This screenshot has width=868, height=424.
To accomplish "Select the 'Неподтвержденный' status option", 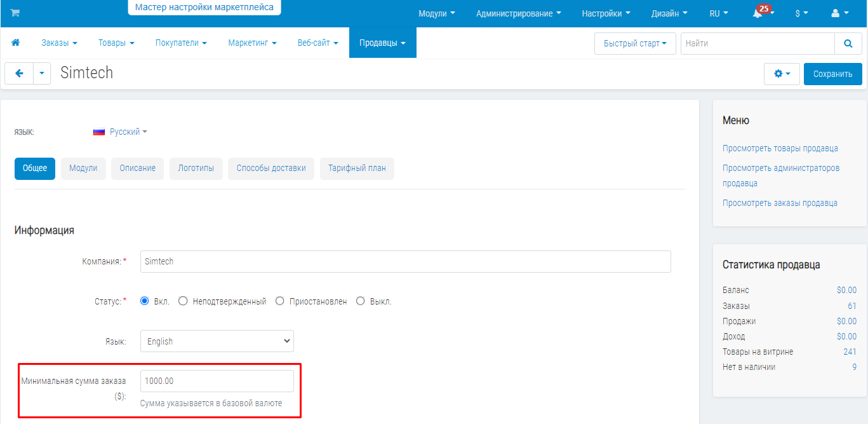I will pos(183,301).
